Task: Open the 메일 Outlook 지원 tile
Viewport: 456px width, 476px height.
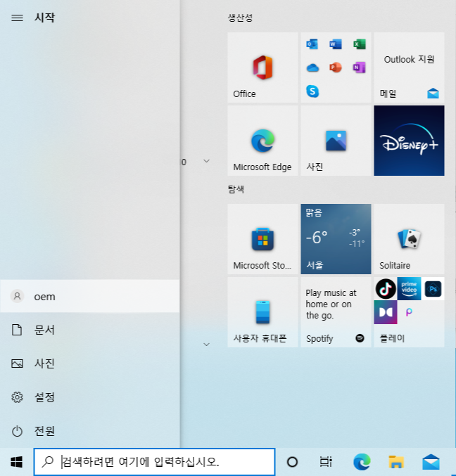Action: coord(409,67)
